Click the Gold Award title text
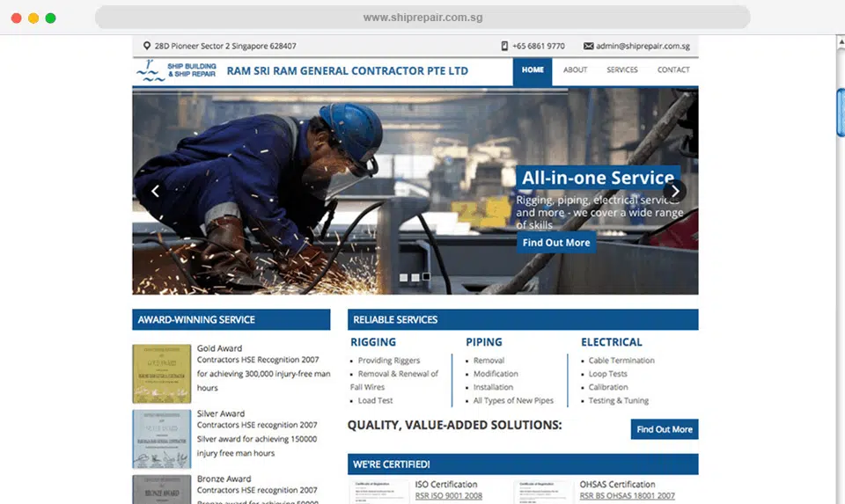845x504 pixels. click(219, 348)
